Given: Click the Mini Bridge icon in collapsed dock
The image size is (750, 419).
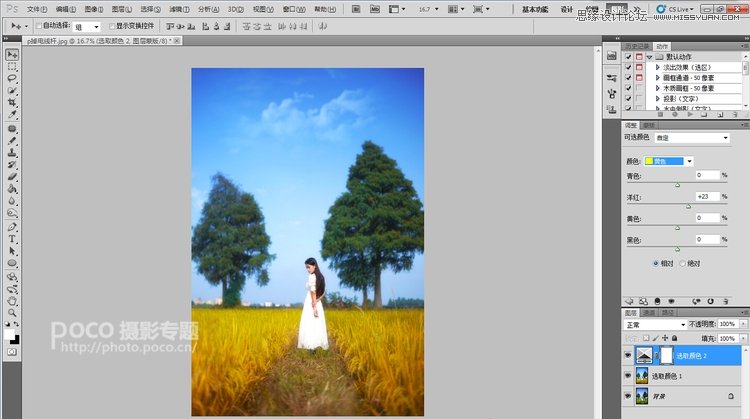Looking at the screenshot, I should click(x=612, y=56).
